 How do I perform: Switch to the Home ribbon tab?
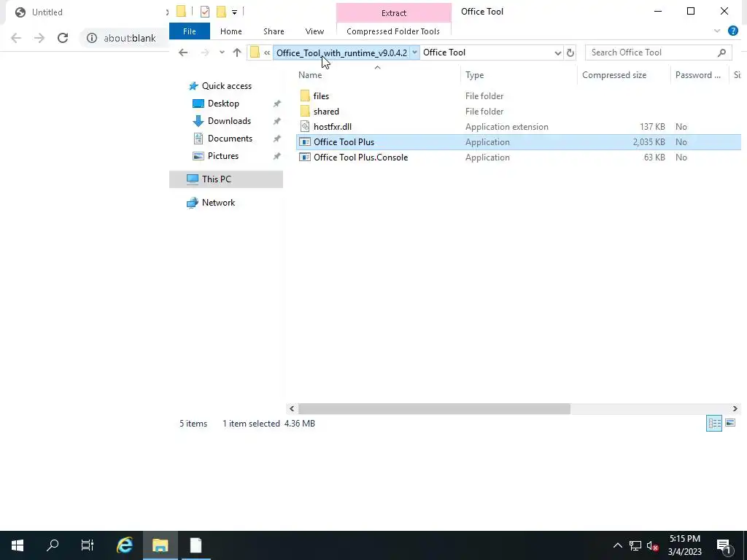pos(231,31)
